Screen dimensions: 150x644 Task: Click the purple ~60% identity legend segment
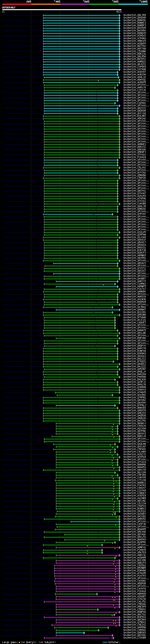click(x=75, y=4)
